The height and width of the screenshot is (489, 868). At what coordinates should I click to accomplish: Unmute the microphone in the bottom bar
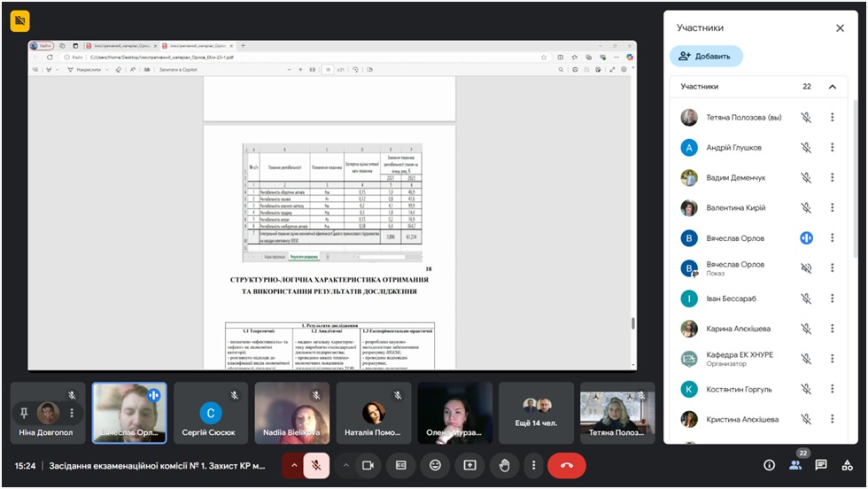click(x=317, y=465)
